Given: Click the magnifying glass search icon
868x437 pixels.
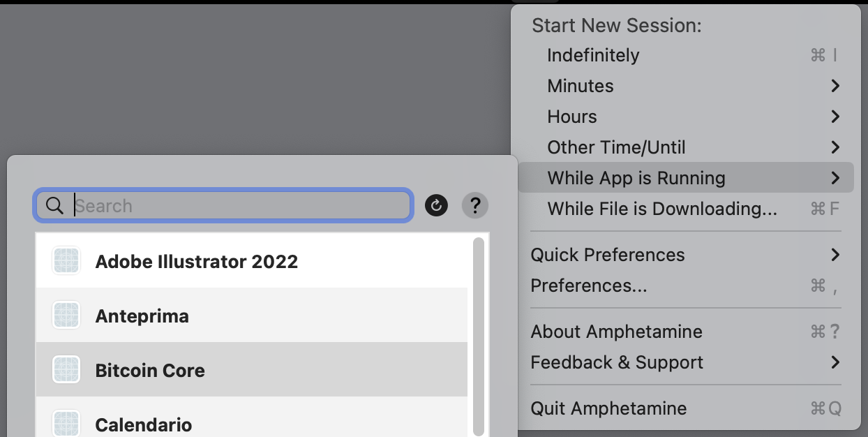Looking at the screenshot, I should 55,205.
